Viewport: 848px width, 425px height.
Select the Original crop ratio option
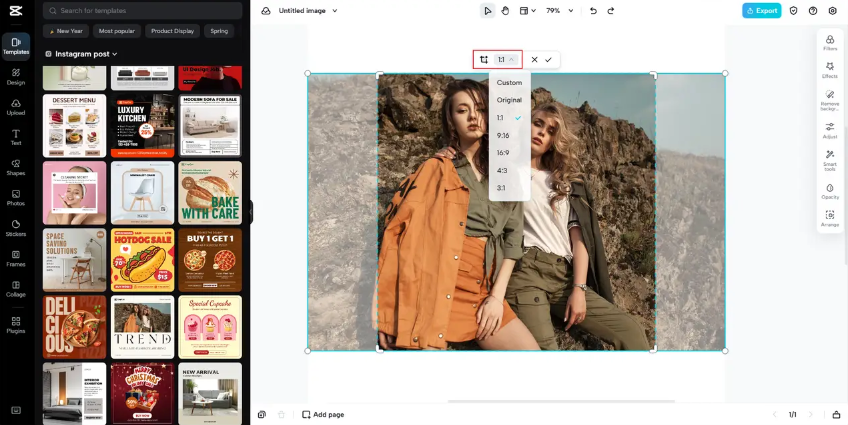point(509,100)
